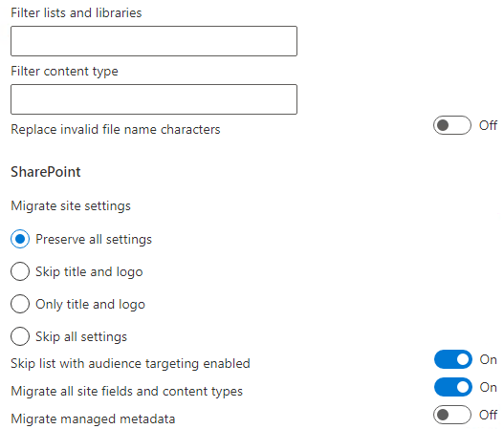The width and height of the screenshot is (504, 429).
Task: Disable Migrate all site fields switch
Action: coord(453,387)
